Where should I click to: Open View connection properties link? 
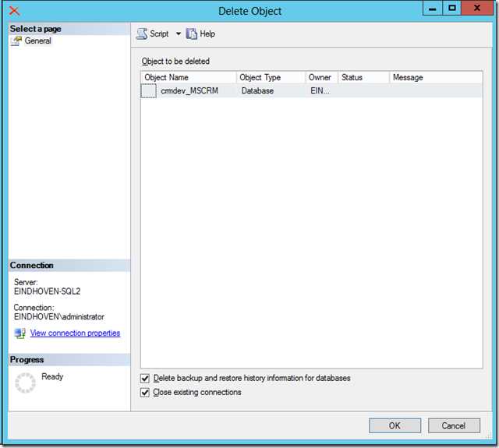(75, 333)
